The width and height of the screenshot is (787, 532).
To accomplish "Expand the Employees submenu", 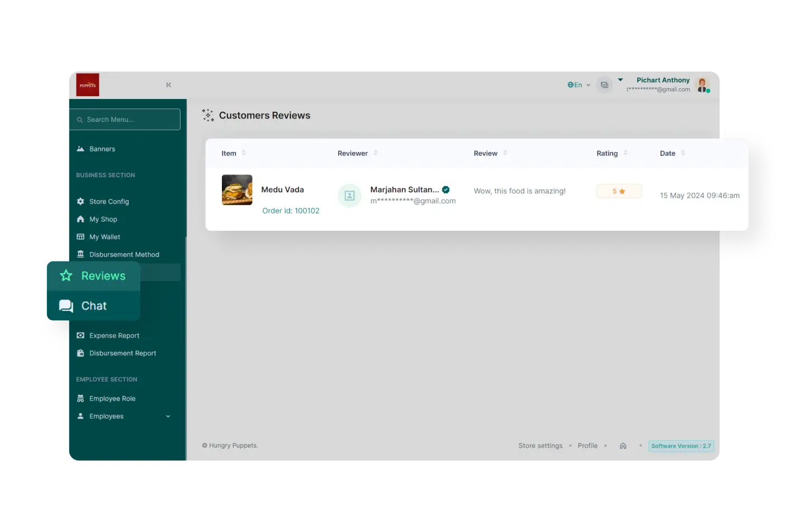I will 168,416.
